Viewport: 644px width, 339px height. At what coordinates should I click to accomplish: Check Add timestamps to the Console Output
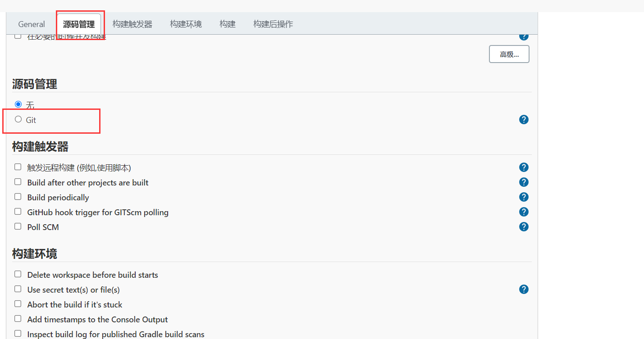pos(18,319)
